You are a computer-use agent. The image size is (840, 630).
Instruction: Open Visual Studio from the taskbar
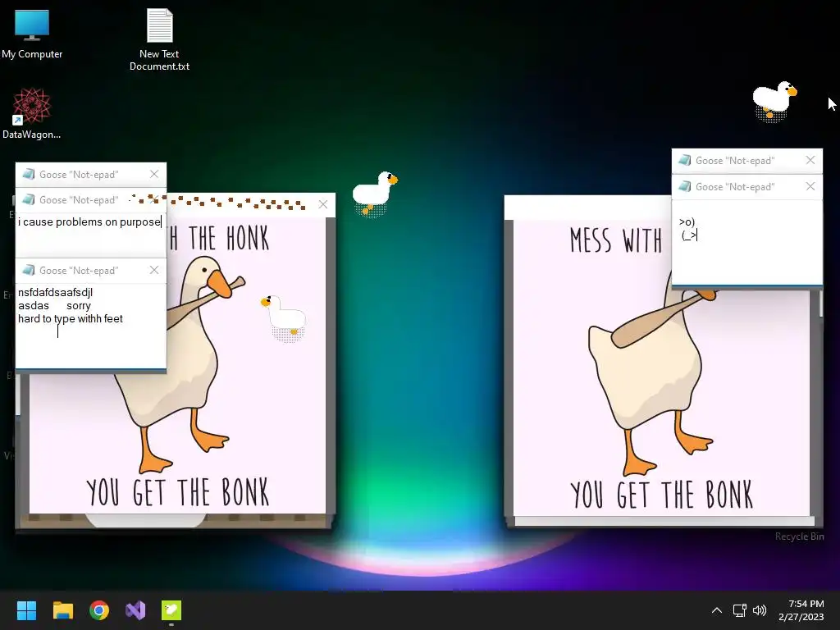tap(135, 610)
